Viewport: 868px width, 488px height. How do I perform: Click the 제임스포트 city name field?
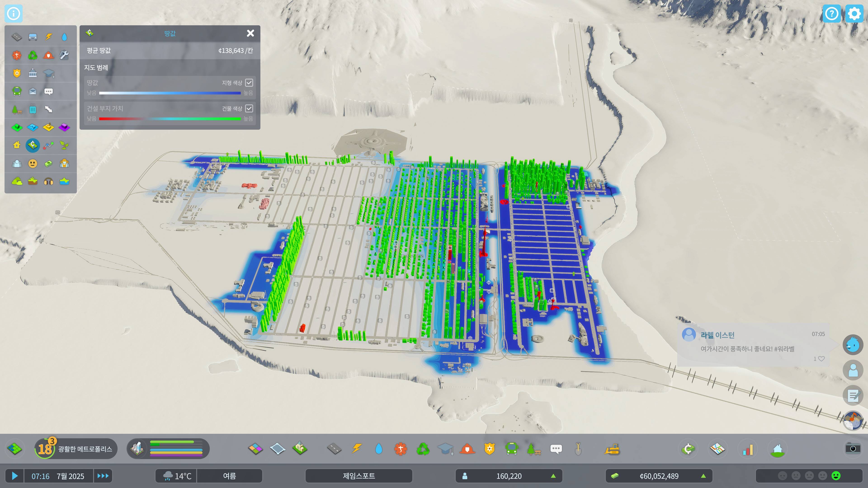tap(359, 476)
